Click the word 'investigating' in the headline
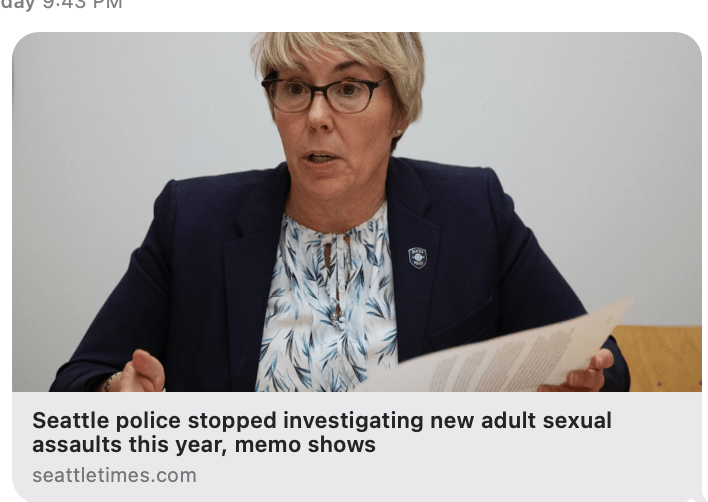 (x=353, y=421)
